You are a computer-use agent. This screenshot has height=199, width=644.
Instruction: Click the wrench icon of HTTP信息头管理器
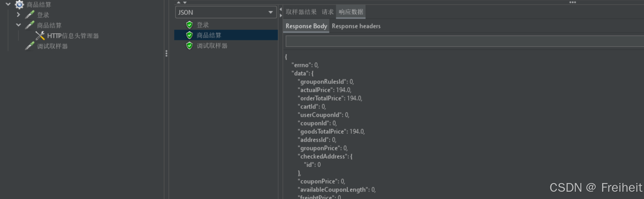click(x=40, y=35)
